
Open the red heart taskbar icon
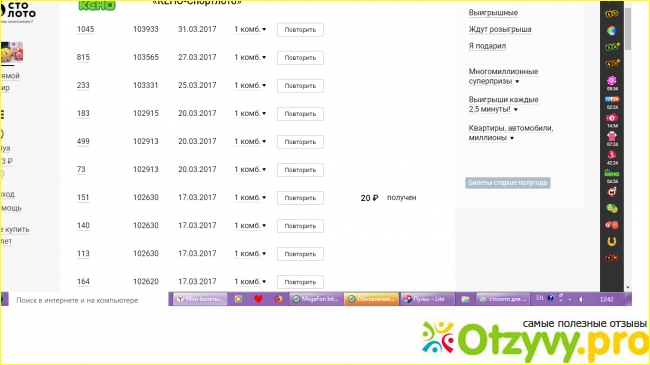click(258, 299)
